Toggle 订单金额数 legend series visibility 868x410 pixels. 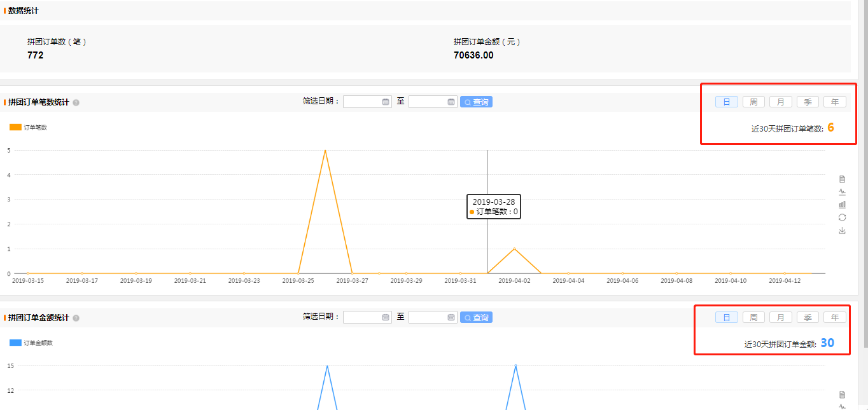tap(16, 343)
